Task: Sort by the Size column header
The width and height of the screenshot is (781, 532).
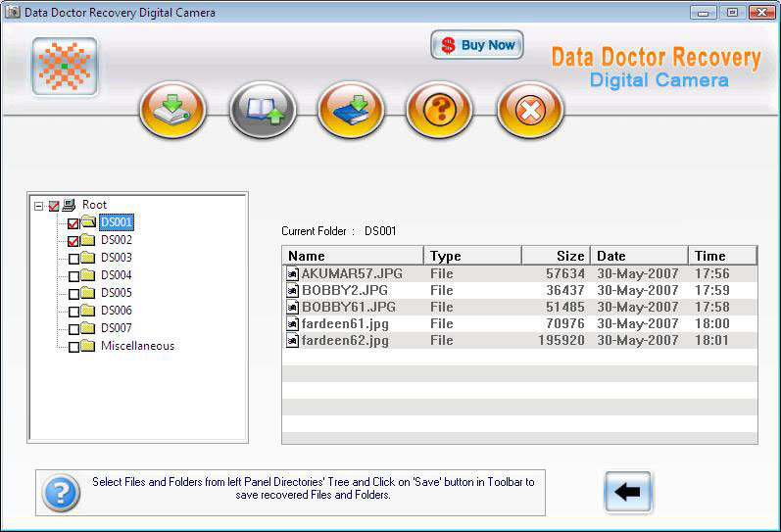Action: (556, 256)
